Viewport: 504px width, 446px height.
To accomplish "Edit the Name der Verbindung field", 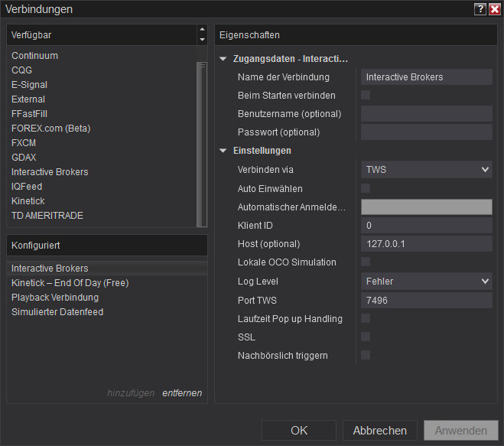I will [x=427, y=77].
